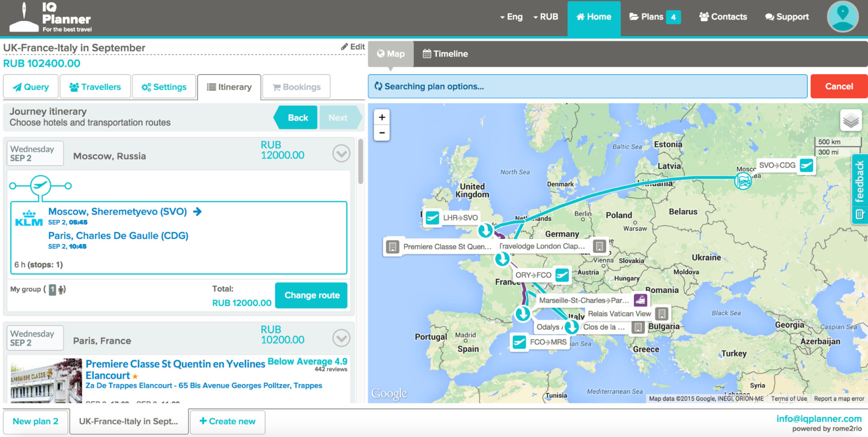Image resolution: width=868 pixels, height=437 pixels.
Task: Switch to the Query tab
Action: 31,87
